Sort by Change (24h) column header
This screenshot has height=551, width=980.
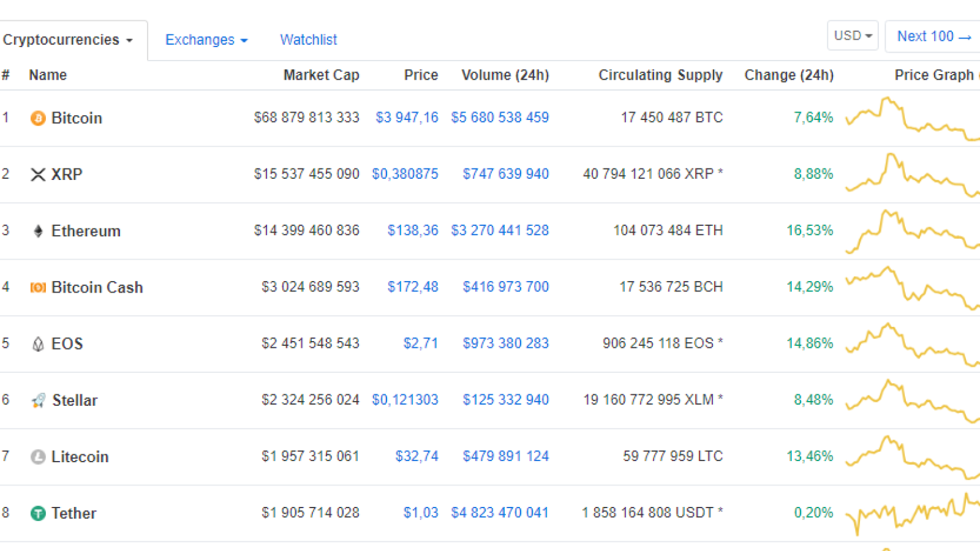coord(789,75)
